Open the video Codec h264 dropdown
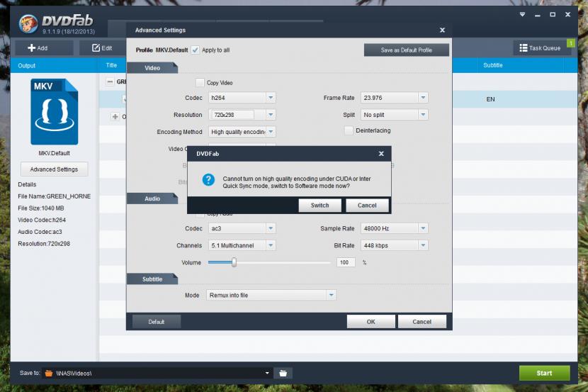Viewport: 588px width, 392px height. point(242,98)
